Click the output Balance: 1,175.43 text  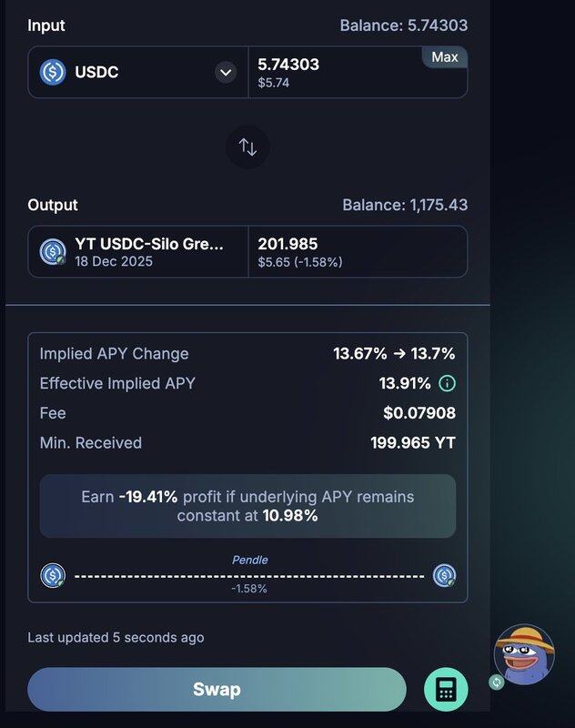point(405,206)
